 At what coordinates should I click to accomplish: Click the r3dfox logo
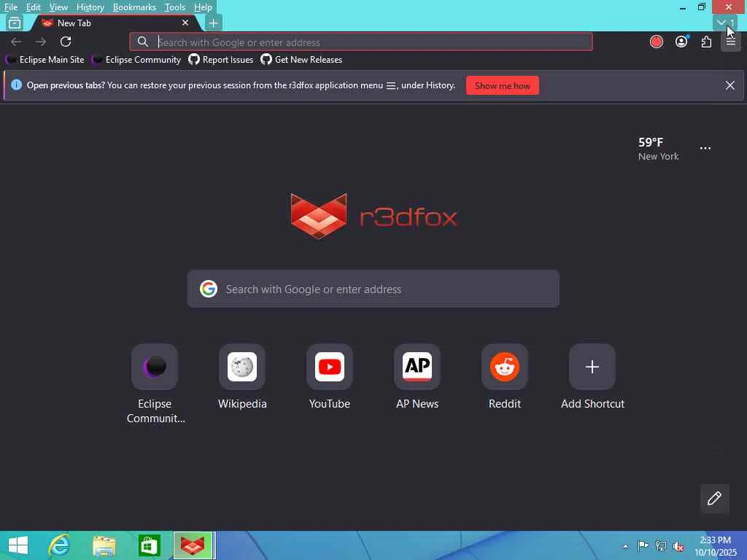tap(374, 217)
